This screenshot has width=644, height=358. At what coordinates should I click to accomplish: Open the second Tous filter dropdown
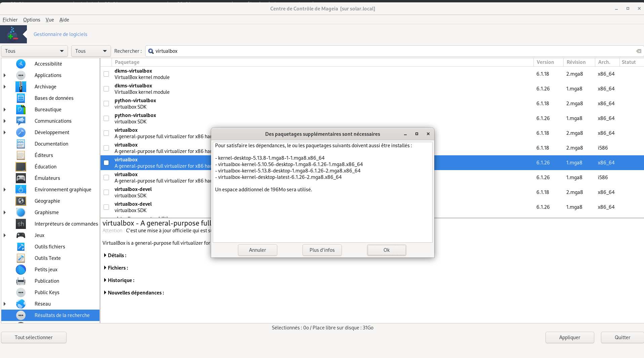[x=91, y=51]
